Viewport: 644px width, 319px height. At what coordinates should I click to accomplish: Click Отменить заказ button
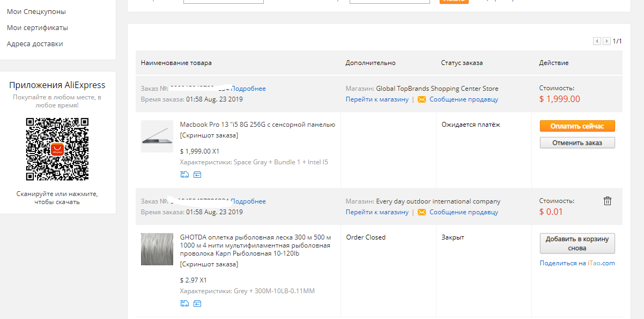coord(578,143)
